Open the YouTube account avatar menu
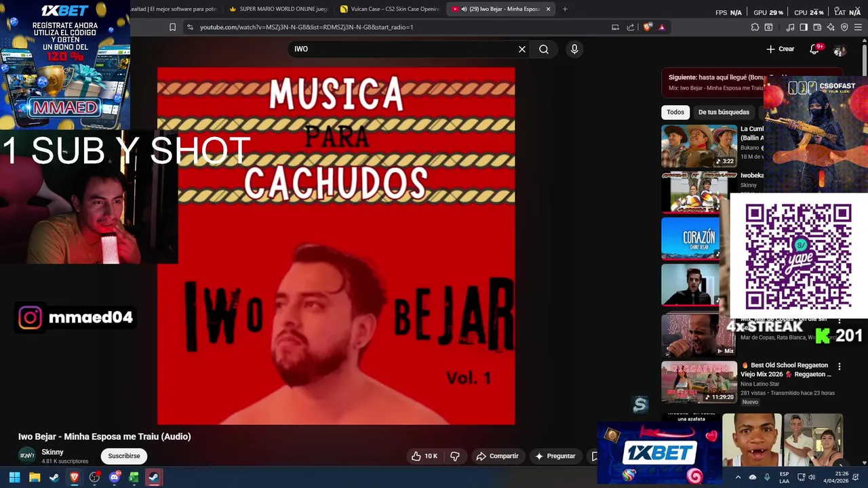The height and width of the screenshot is (488, 868). [840, 49]
